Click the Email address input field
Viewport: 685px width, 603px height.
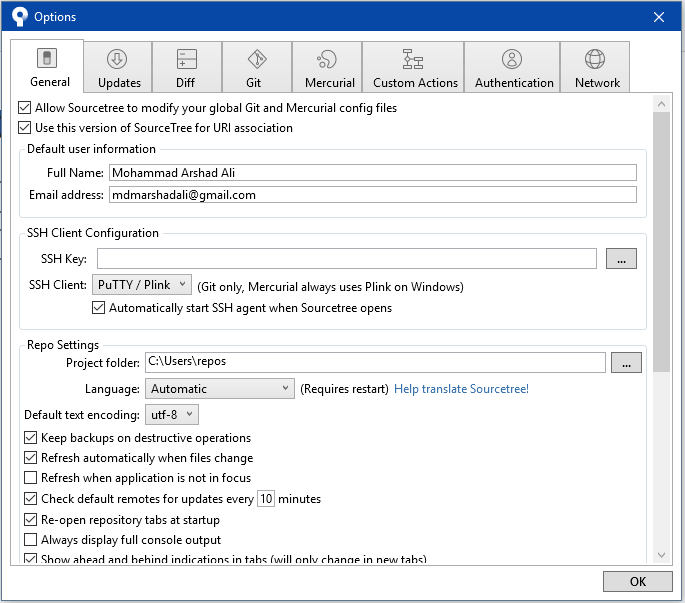373,194
